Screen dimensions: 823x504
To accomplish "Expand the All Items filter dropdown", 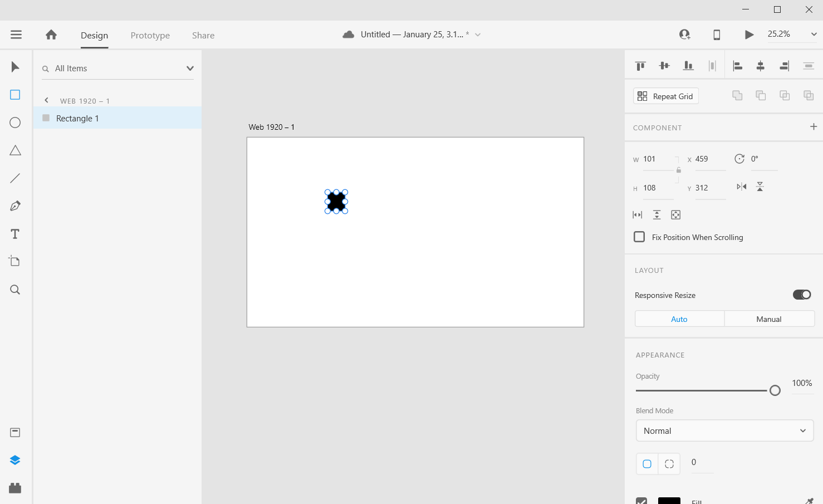I will point(190,68).
